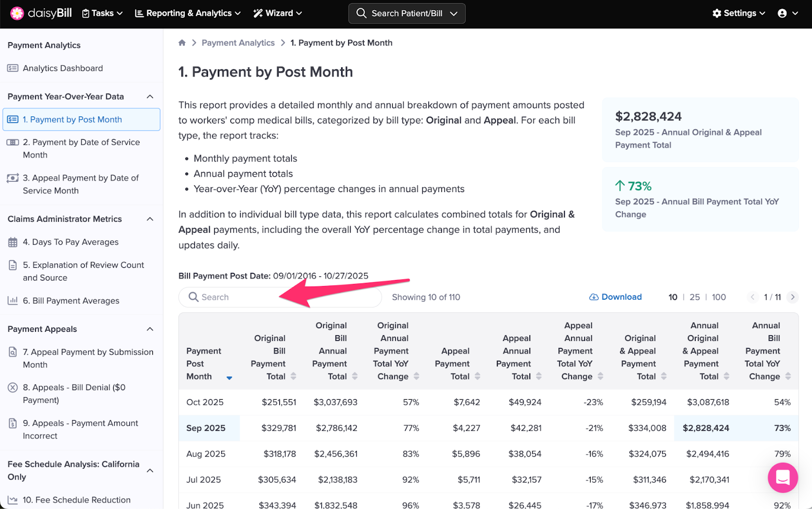Click the Analytics Dashboard sidebar icon
The width and height of the screenshot is (812, 509).
(x=13, y=68)
